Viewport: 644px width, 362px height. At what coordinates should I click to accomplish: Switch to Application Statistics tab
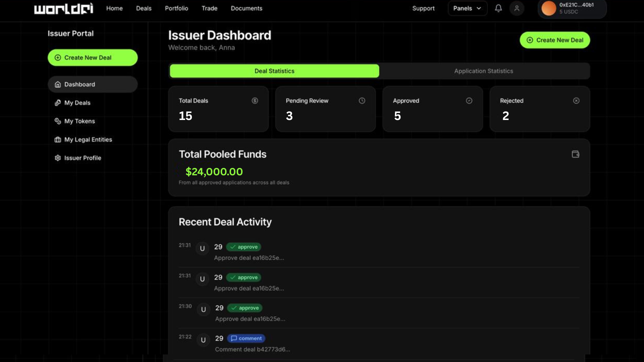484,71
